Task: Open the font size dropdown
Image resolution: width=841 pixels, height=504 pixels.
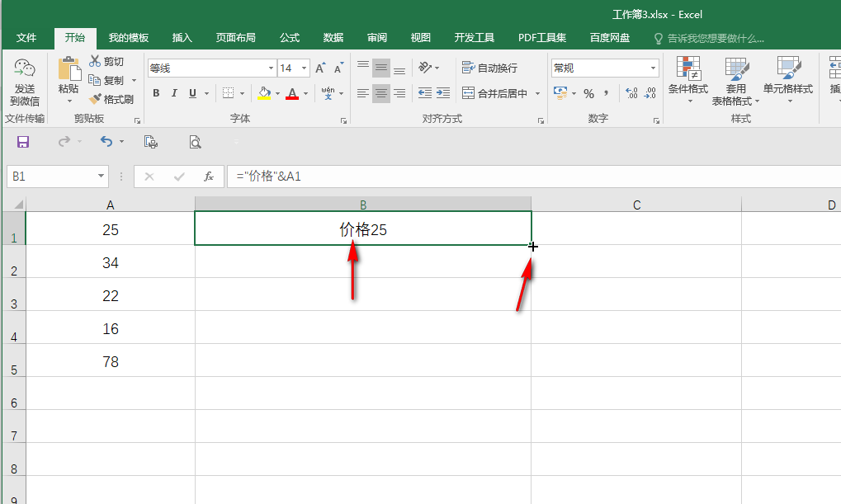Action: [x=304, y=68]
